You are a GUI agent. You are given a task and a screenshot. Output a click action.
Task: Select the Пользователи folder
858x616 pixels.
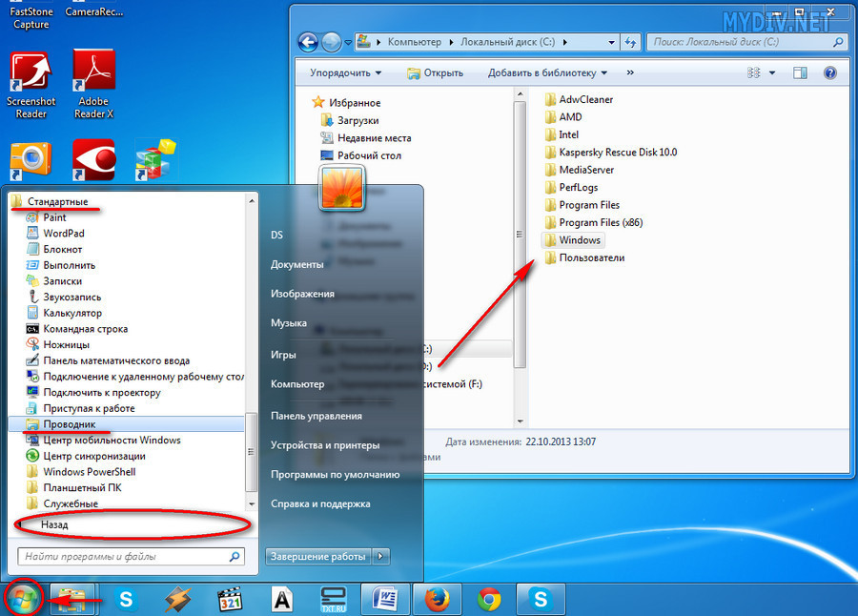point(584,257)
